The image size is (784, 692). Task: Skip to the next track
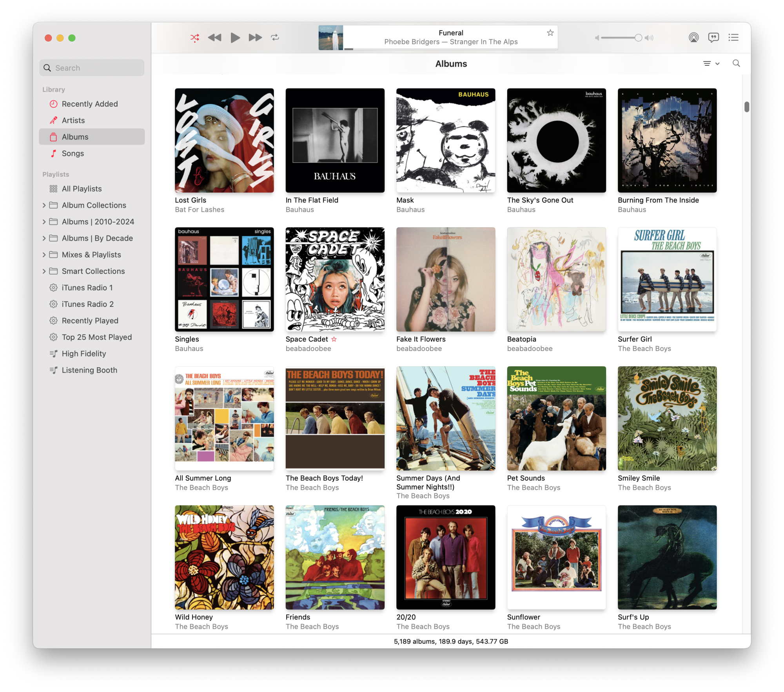(255, 38)
